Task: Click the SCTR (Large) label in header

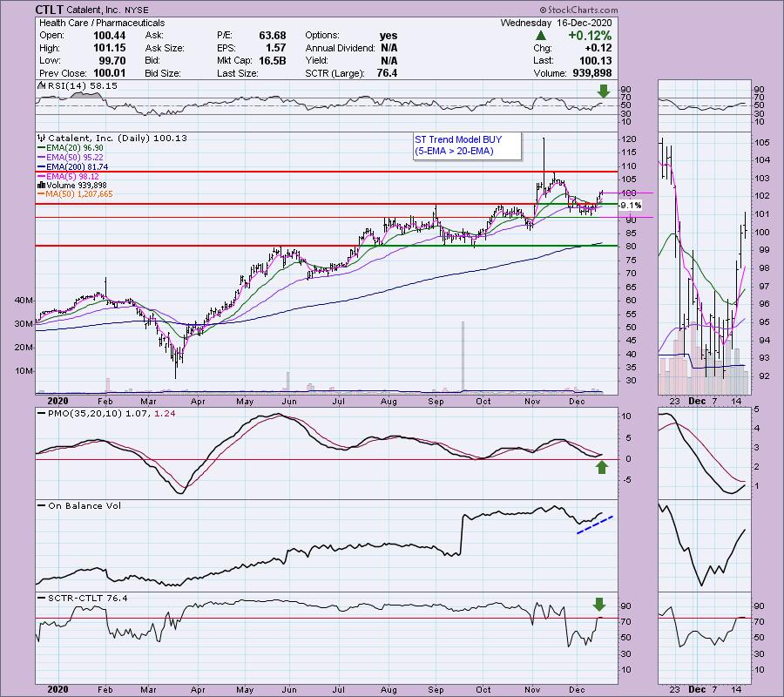Action: click(334, 73)
